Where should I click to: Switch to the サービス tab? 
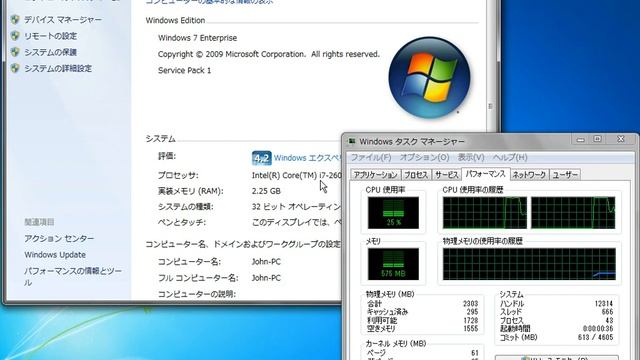point(446,175)
